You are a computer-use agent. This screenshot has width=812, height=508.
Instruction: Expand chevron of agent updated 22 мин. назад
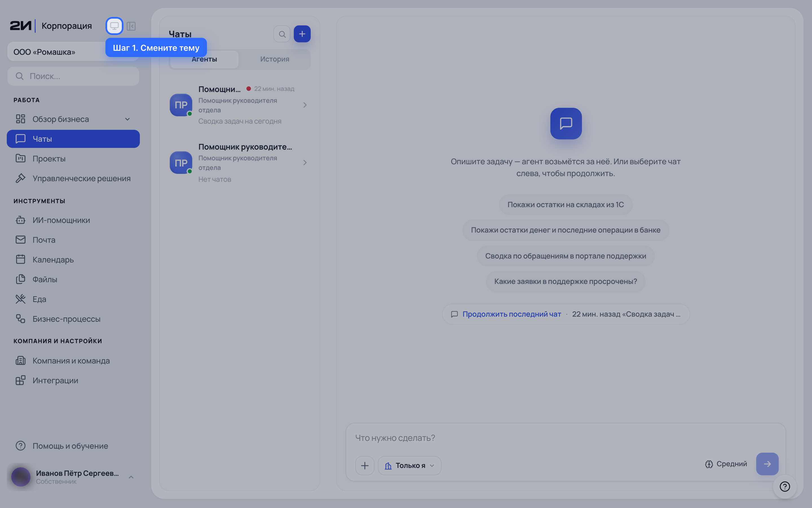305,105
